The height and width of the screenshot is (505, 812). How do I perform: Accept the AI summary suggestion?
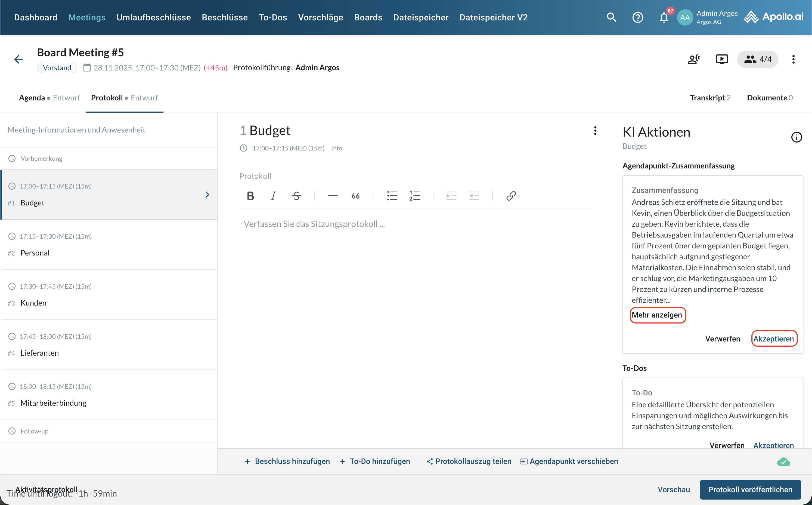coord(773,339)
